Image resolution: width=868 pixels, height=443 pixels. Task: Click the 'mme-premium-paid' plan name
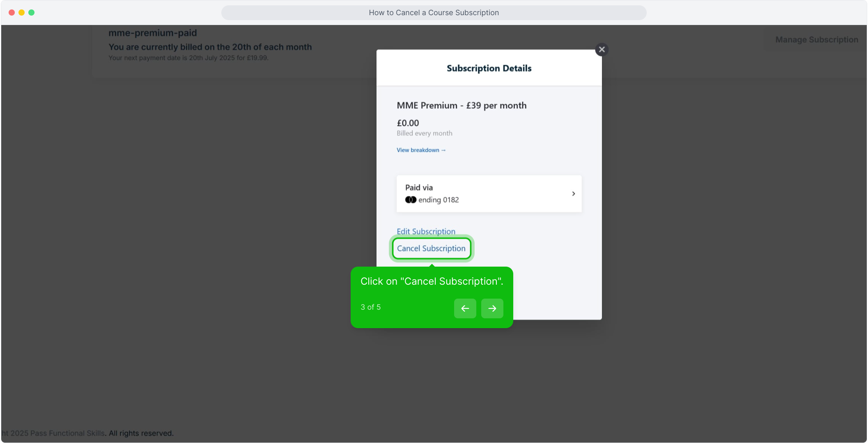tap(153, 33)
